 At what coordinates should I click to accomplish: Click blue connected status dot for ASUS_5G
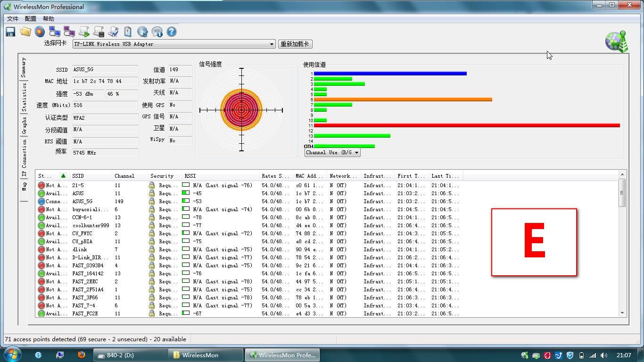(41, 201)
